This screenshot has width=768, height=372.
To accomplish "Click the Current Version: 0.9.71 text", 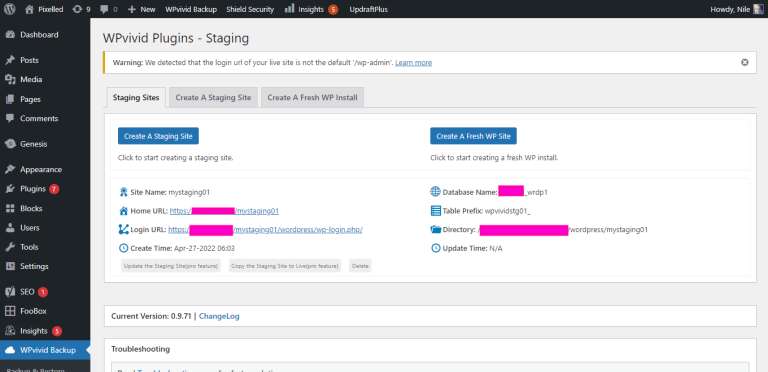I will click(x=151, y=316).
